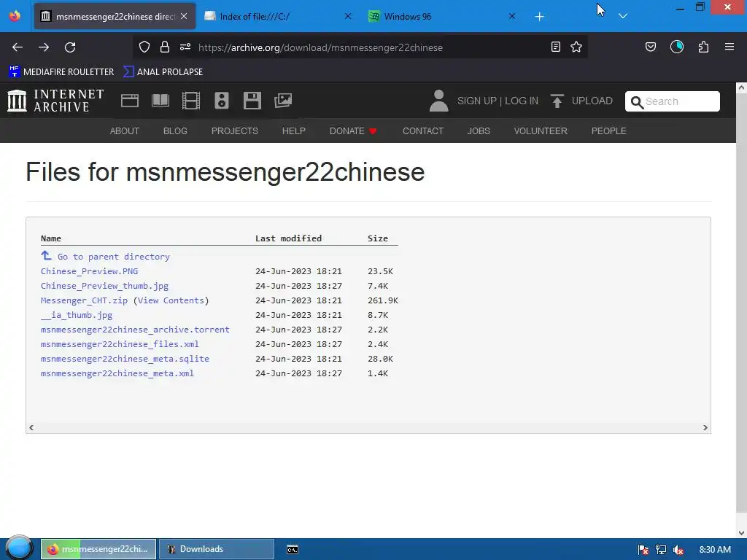747x560 pixels.
Task: Bookmark this page with the star
Action: [576, 47]
